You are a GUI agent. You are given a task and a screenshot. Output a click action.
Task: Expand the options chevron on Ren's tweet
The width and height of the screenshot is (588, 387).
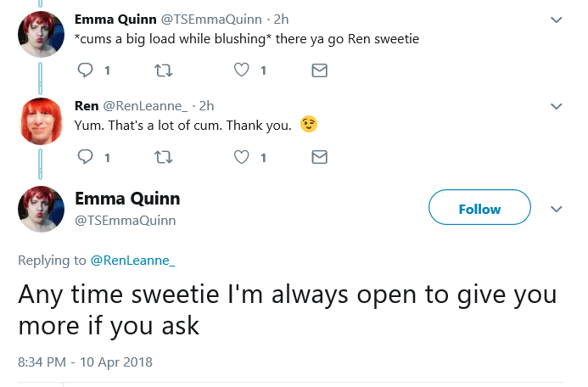(x=557, y=106)
